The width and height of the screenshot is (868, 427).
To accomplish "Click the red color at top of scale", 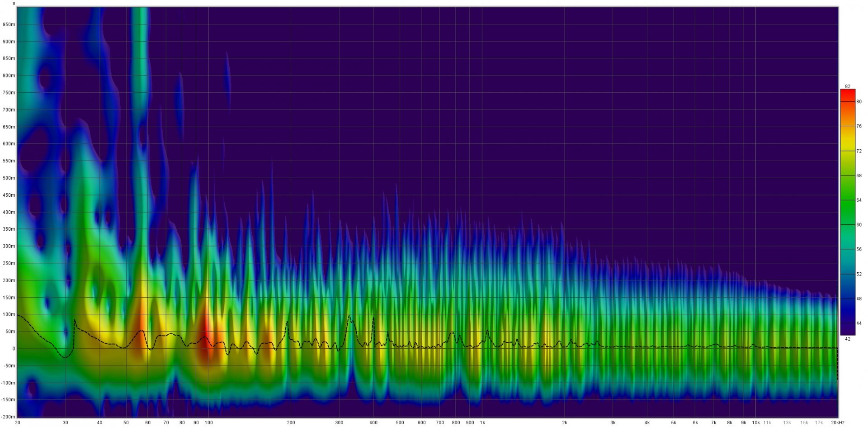I will [x=847, y=94].
